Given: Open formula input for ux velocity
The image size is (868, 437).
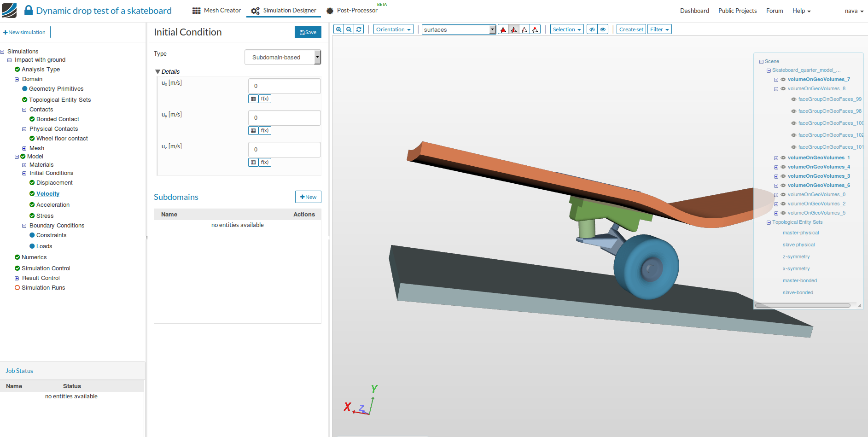Looking at the screenshot, I should coord(265,99).
